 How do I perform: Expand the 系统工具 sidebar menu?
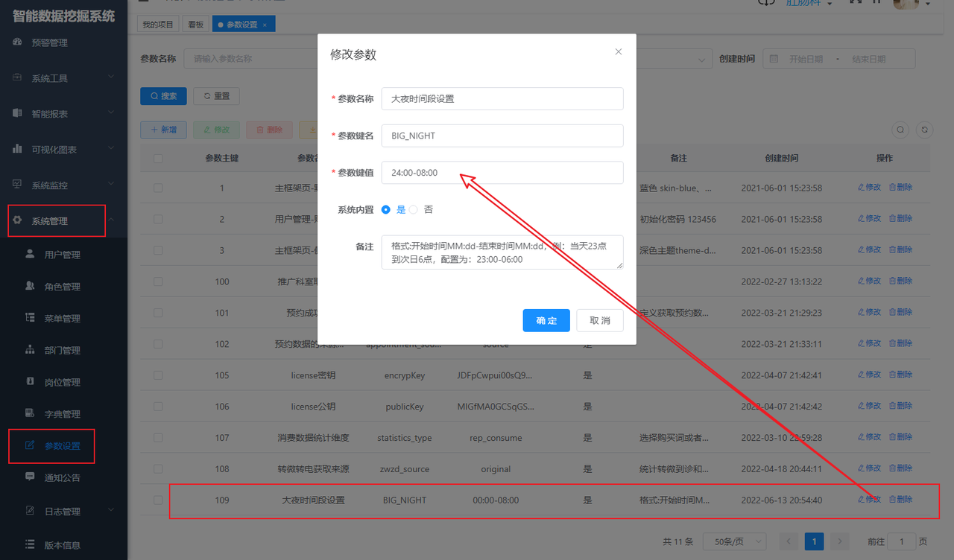pyautogui.click(x=63, y=78)
